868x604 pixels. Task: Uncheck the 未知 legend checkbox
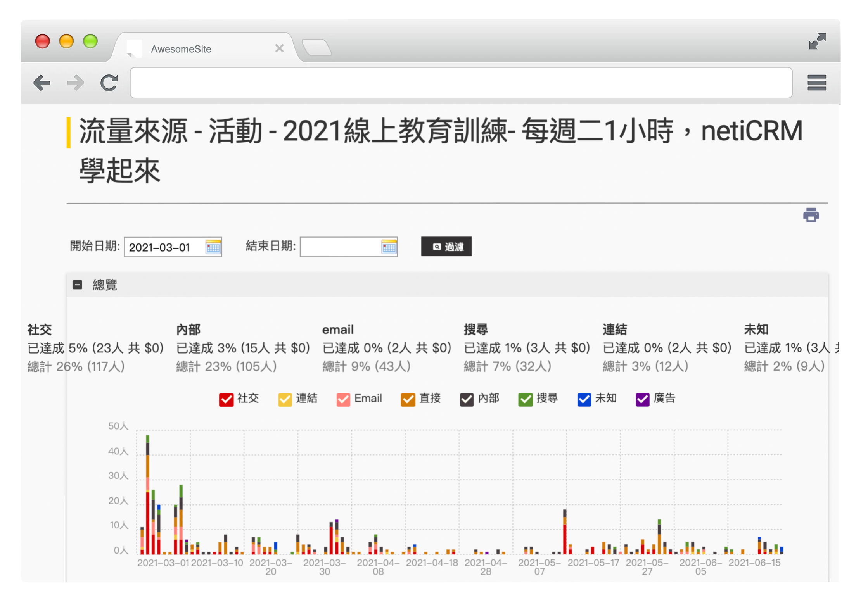point(584,399)
